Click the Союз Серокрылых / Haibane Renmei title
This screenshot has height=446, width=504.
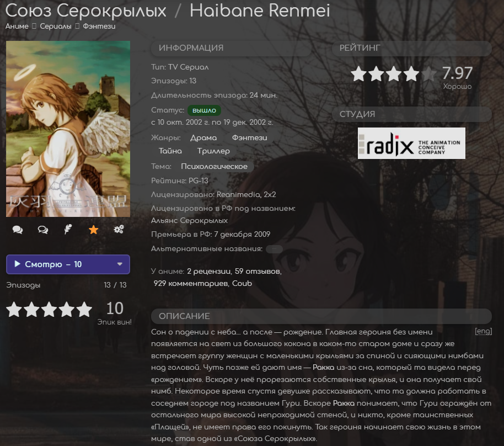[x=168, y=10]
